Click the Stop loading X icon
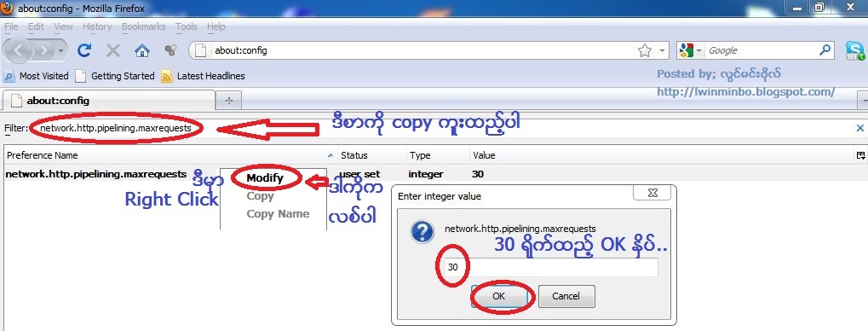The height and width of the screenshot is (331, 868). click(x=113, y=51)
